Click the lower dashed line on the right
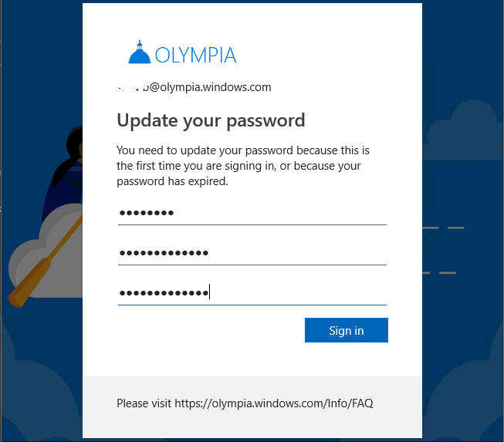 tap(440, 272)
